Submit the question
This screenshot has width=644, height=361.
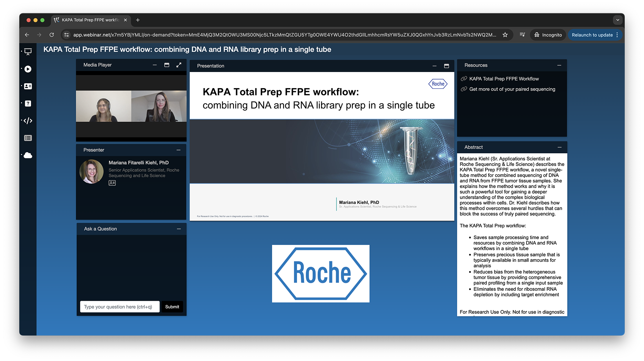click(x=172, y=307)
